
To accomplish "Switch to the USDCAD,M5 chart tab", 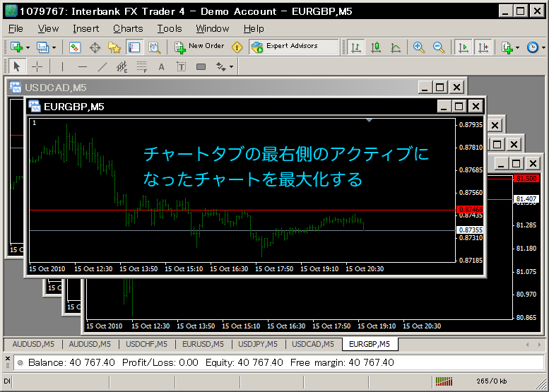I will pos(313,344).
